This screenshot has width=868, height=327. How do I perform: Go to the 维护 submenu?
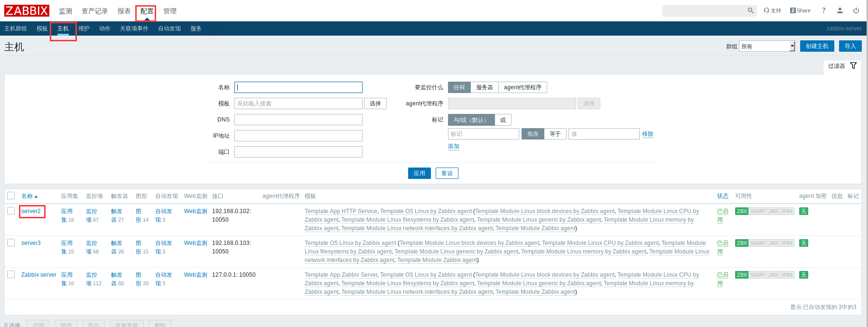point(84,28)
